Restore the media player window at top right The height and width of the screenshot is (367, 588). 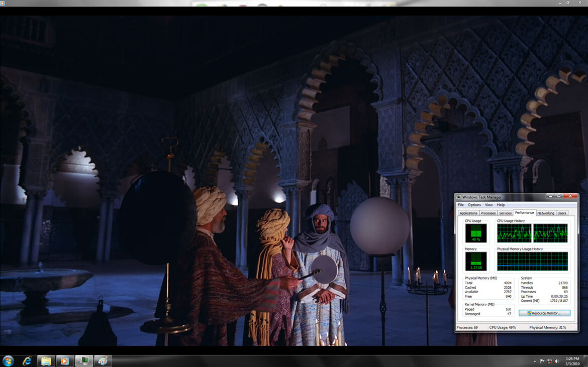click(x=568, y=2)
